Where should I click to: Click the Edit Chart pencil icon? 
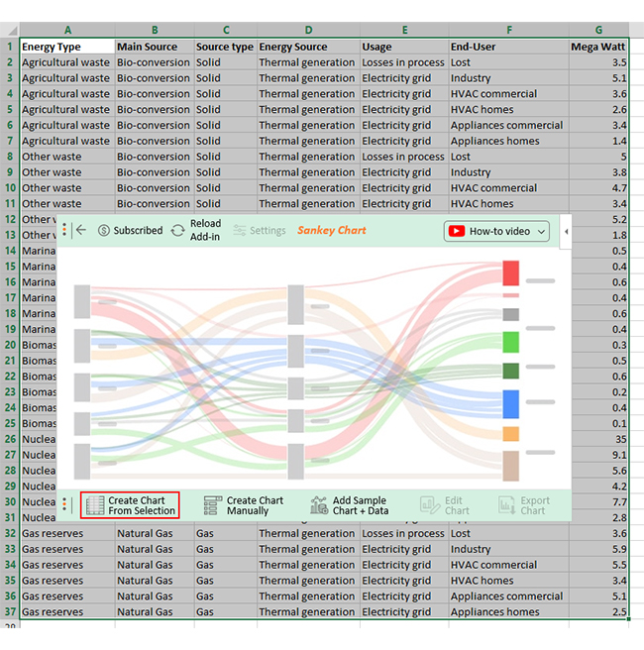429,505
